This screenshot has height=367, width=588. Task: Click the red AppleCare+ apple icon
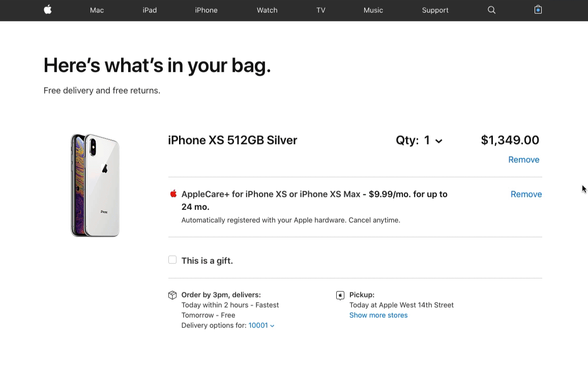(173, 194)
